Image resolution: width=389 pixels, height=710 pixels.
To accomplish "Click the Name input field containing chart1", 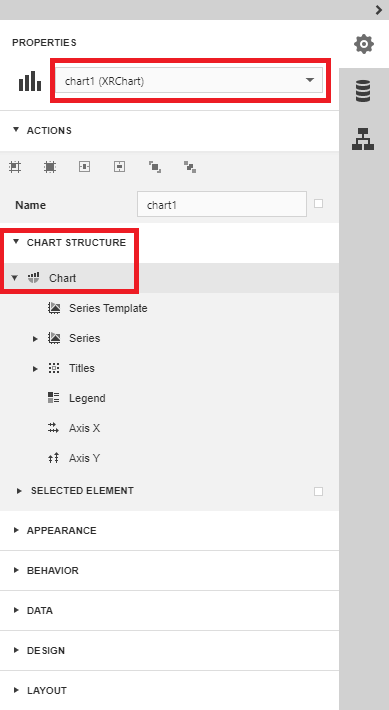I will click(222, 205).
